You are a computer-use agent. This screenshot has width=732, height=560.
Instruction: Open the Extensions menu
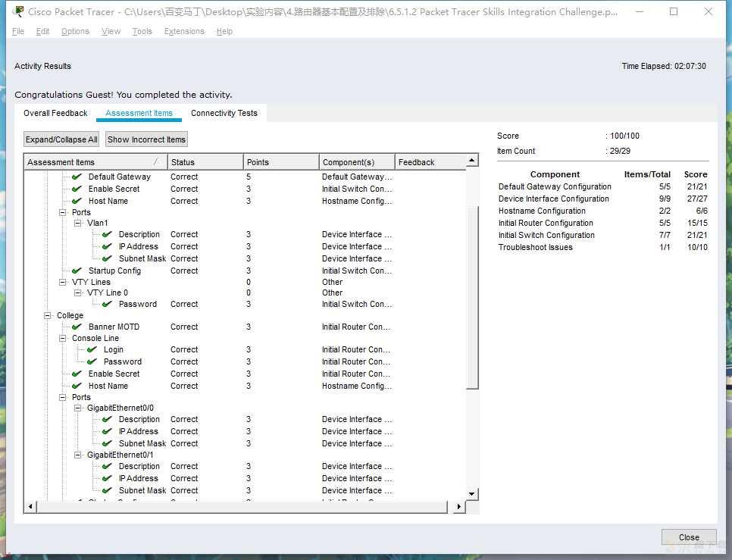[184, 31]
